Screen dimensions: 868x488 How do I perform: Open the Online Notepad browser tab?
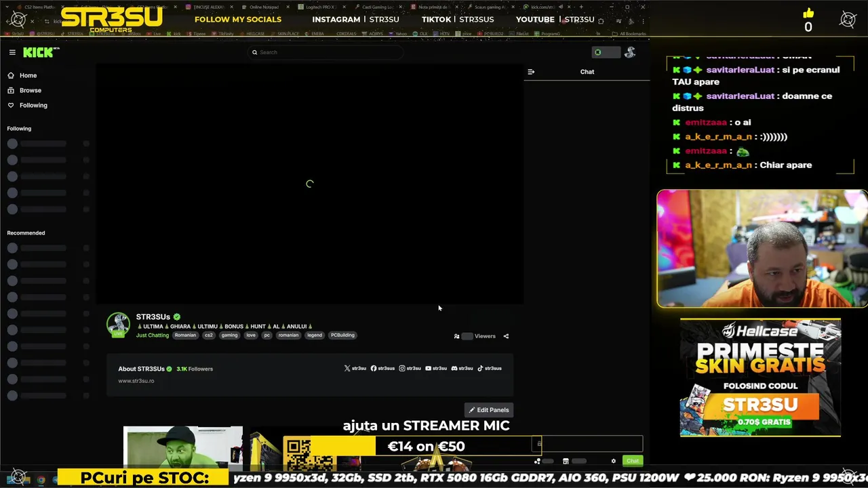264,7
